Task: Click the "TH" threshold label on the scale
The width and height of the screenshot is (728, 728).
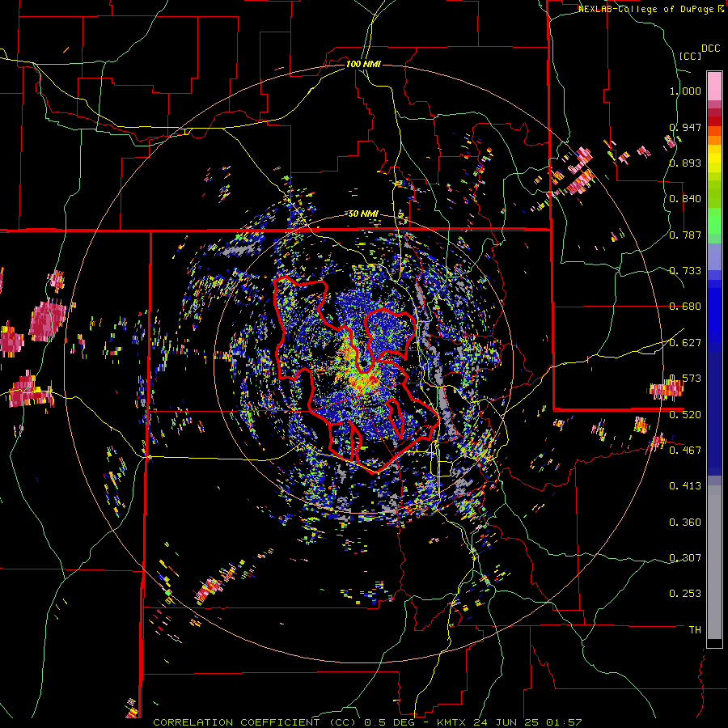Action: click(695, 630)
